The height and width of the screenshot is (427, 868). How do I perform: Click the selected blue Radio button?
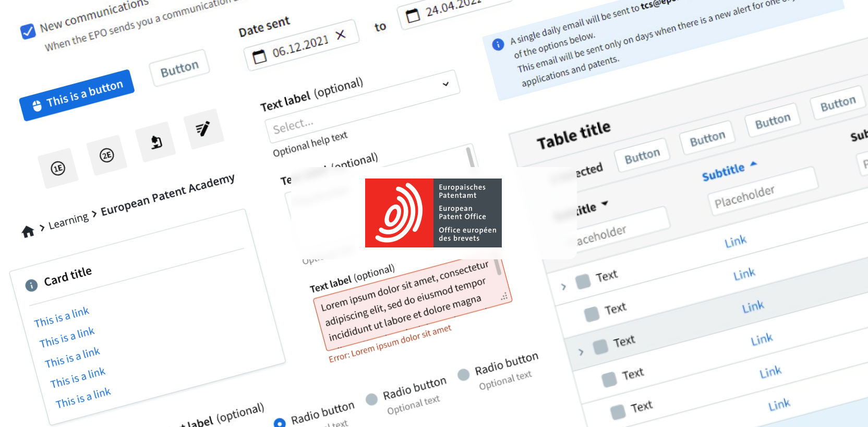(x=280, y=423)
